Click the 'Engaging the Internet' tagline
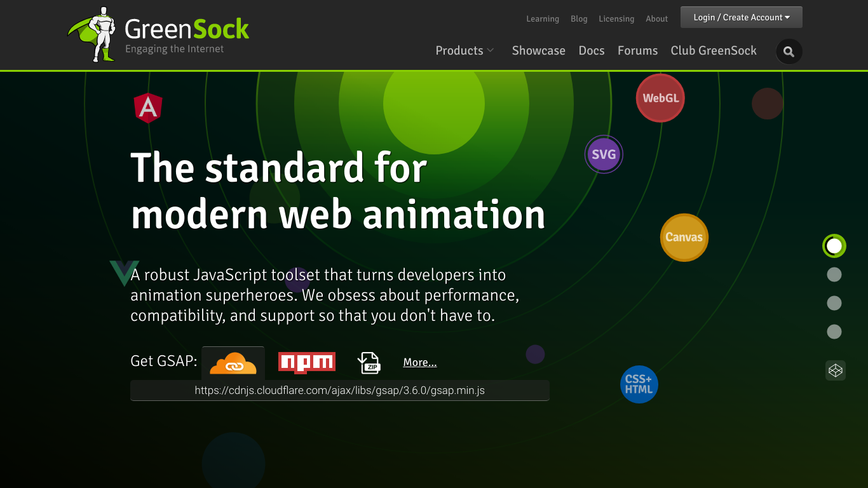This screenshot has width=868, height=488. click(x=175, y=49)
